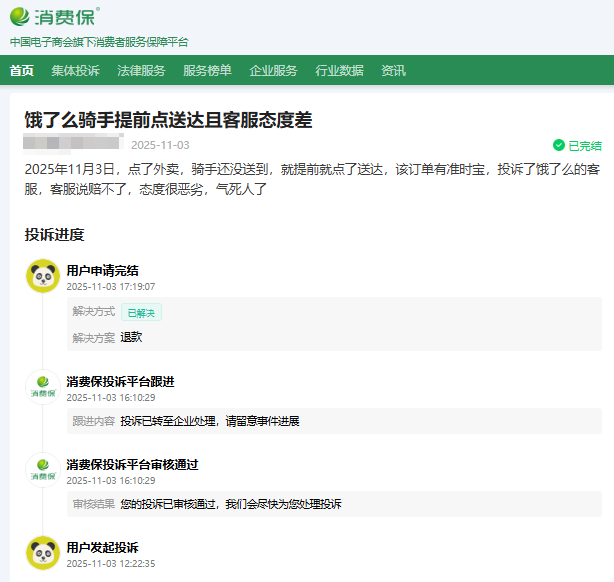Click the 用户发起投诉 timeline entry title

point(102,547)
